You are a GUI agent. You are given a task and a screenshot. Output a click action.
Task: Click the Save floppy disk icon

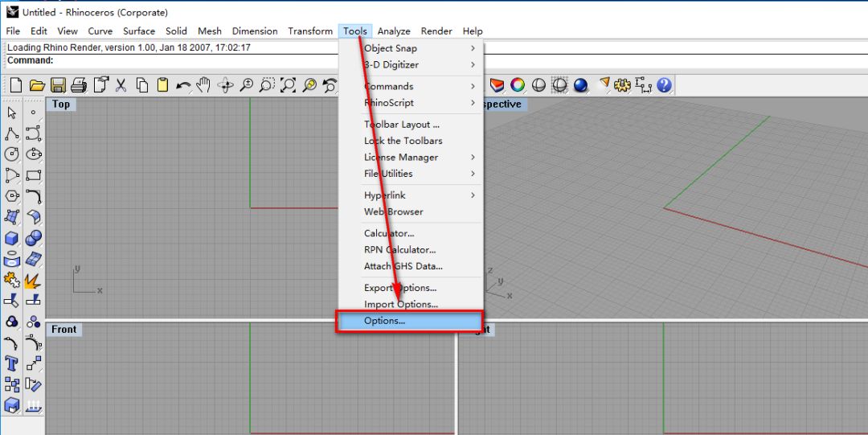click(x=58, y=85)
